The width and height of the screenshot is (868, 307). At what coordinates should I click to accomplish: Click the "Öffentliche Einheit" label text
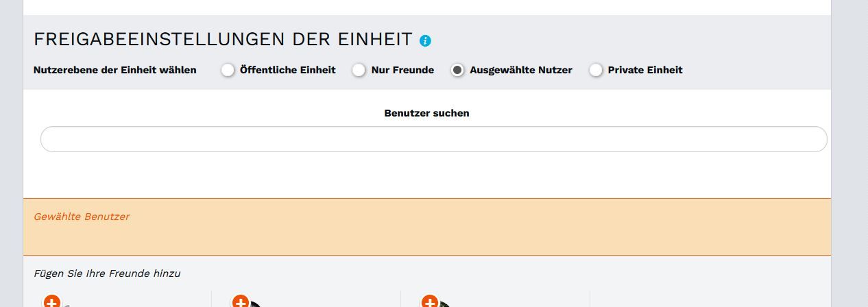pyautogui.click(x=287, y=70)
